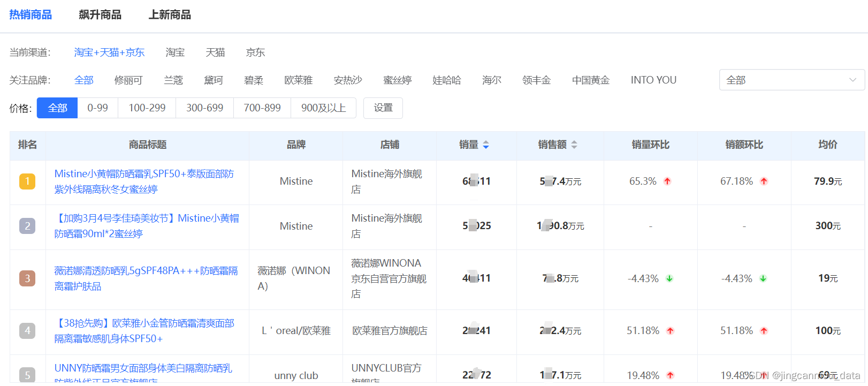Click up arrow beside 销额环比 51.18%
Viewport: 868px width, 386px height.
click(x=764, y=331)
